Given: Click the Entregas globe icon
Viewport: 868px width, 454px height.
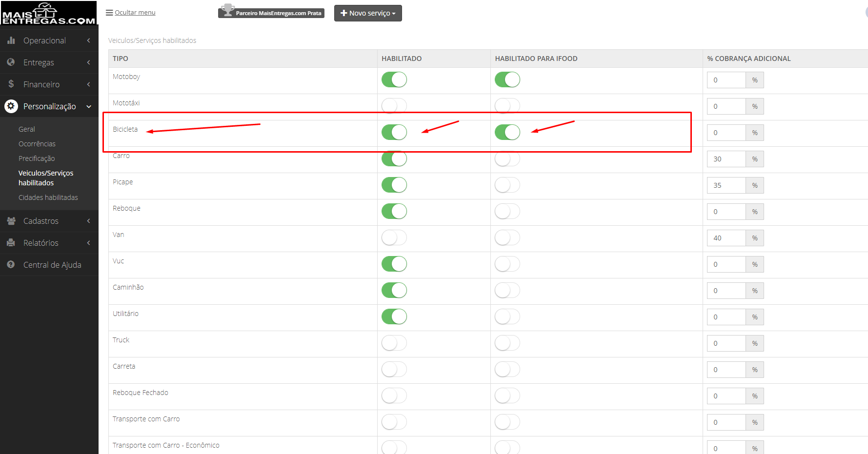Looking at the screenshot, I should (11, 62).
